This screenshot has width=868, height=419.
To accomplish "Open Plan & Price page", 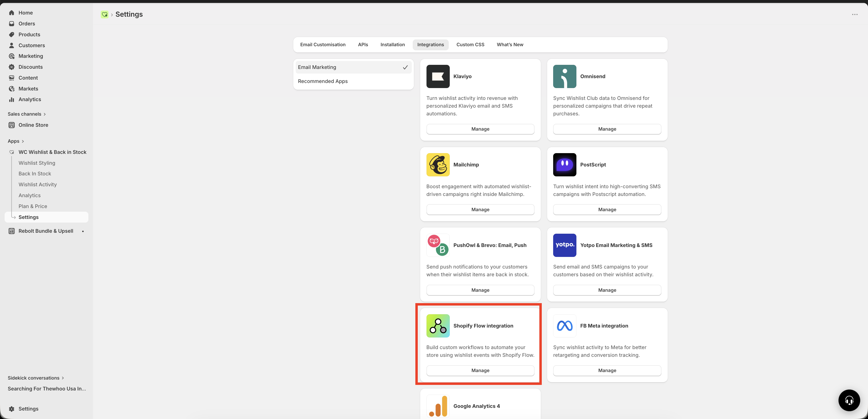I will (33, 206).
